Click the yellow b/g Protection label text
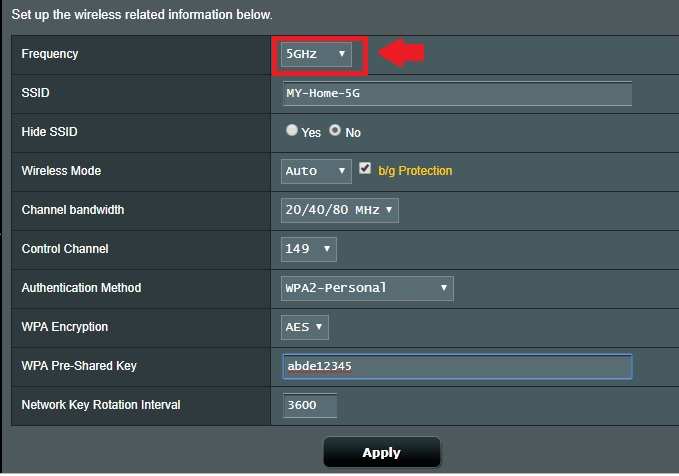 415,171
